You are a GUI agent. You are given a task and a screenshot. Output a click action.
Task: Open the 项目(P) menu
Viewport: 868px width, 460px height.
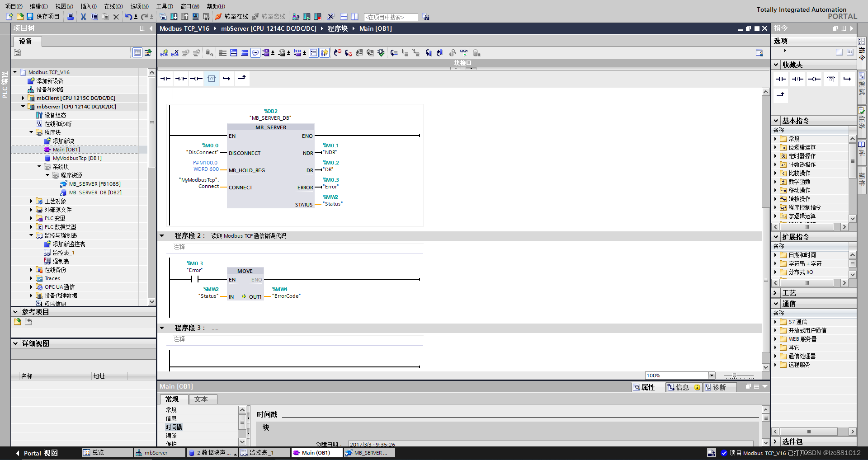pyautogui.click(x=14, y=6)
